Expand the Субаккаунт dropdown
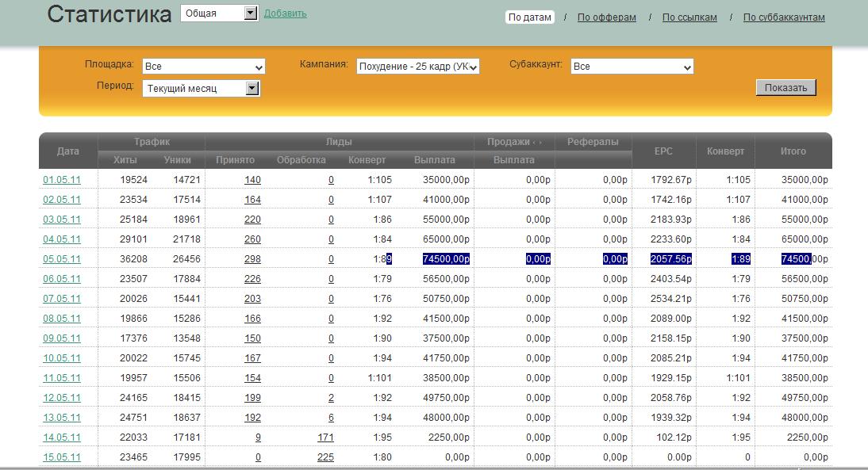 [632, 67]
